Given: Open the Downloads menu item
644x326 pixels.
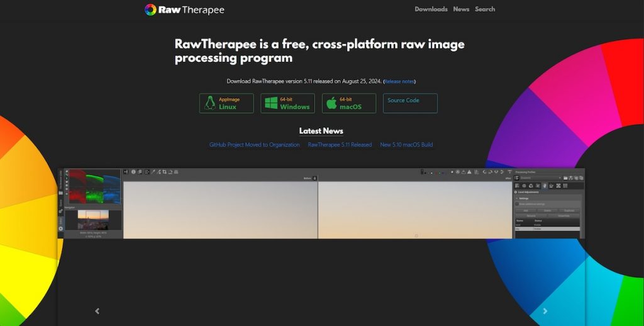Looking at the screenshot, I should point(431,9).
